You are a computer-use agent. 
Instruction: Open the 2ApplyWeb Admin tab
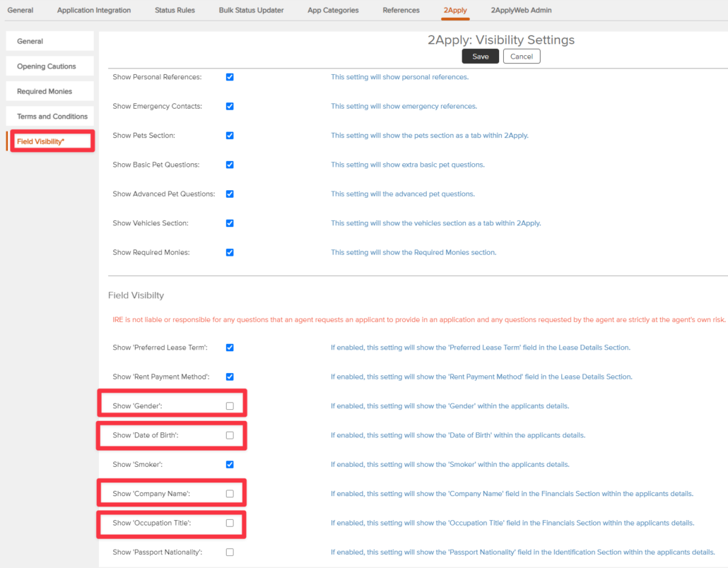tap(521, 10)
